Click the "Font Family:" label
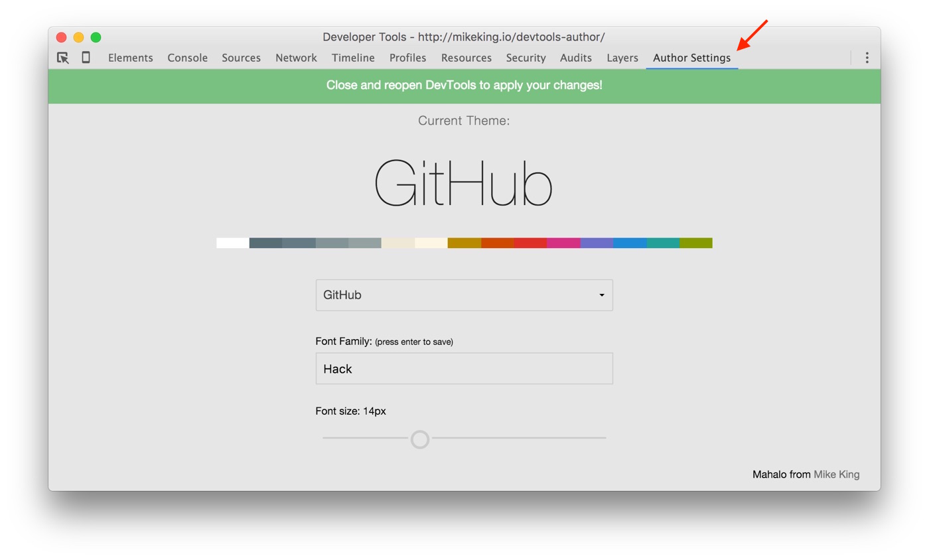The height and width of the screenshot is (560, 929). pos(344,342)
